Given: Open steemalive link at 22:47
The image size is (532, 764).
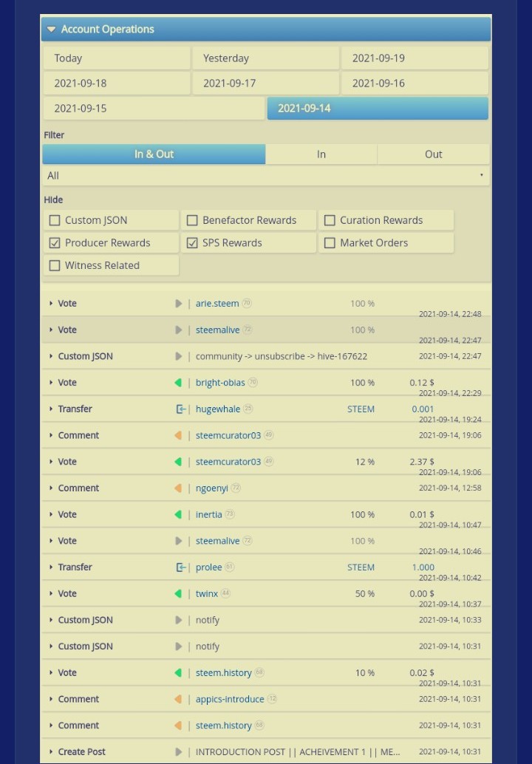Looking at the screenshot, I should coord(218,330).
